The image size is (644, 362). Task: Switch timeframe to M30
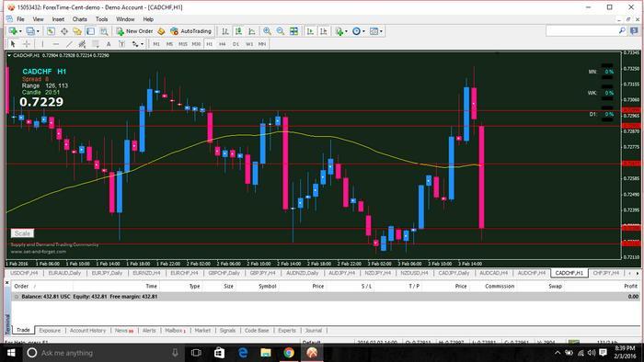(196, 44)
